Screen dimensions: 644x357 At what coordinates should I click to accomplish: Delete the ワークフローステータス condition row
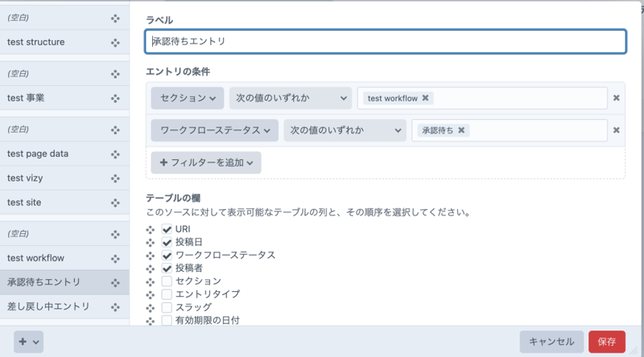tap(617, 130)
